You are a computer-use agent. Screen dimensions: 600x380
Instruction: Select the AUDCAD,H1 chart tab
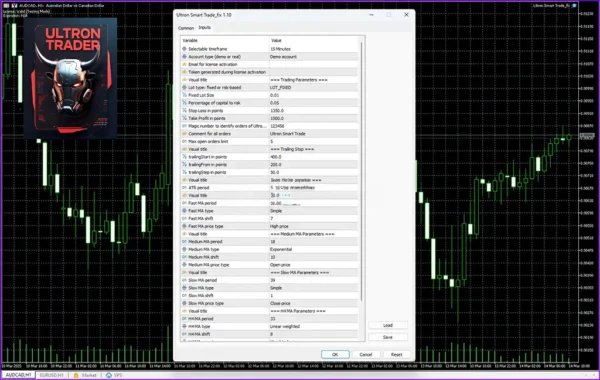tap(18, 375)
